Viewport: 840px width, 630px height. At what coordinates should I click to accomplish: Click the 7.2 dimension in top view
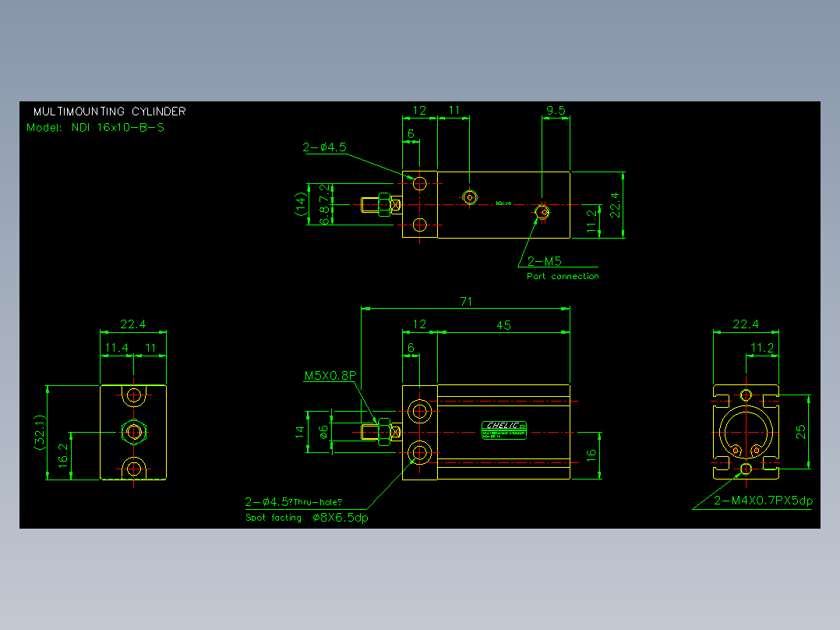click(x=324, y=192)
